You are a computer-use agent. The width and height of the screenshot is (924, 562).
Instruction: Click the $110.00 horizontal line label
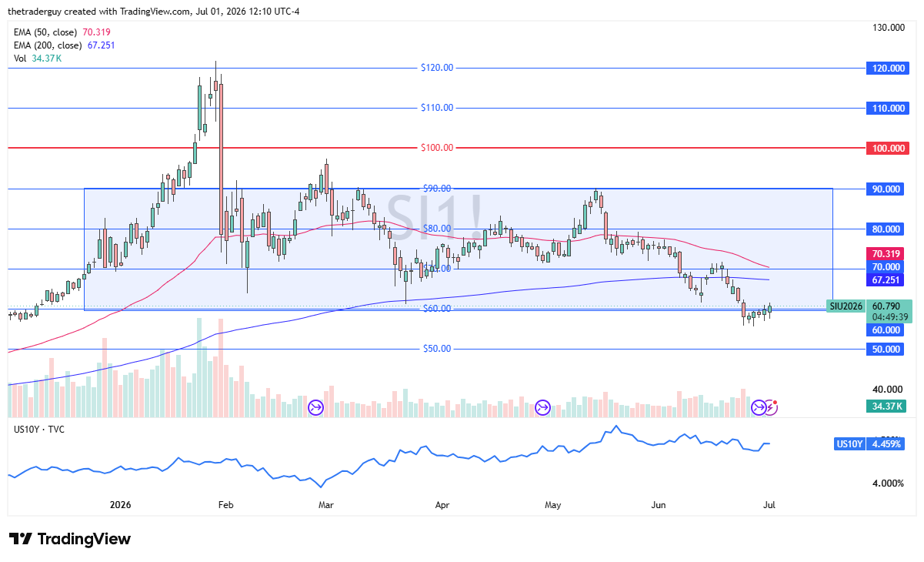click(437, 108)
